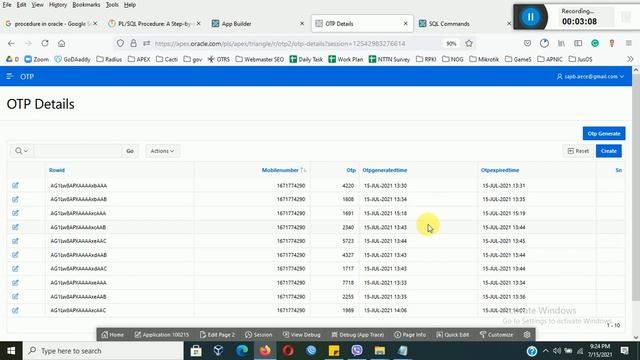Screen dimensions: 640x360
Task: Go back to previous browser page
Action: pyautogui.click(x=11, y=43)
